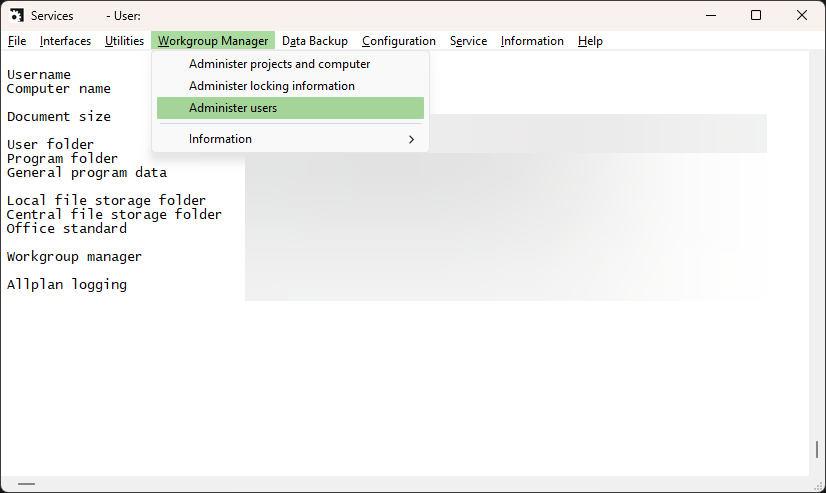This screenshot has width=826, height=493.
Task: Click the 'Local file storage folder' label
Action: (106, 201)
